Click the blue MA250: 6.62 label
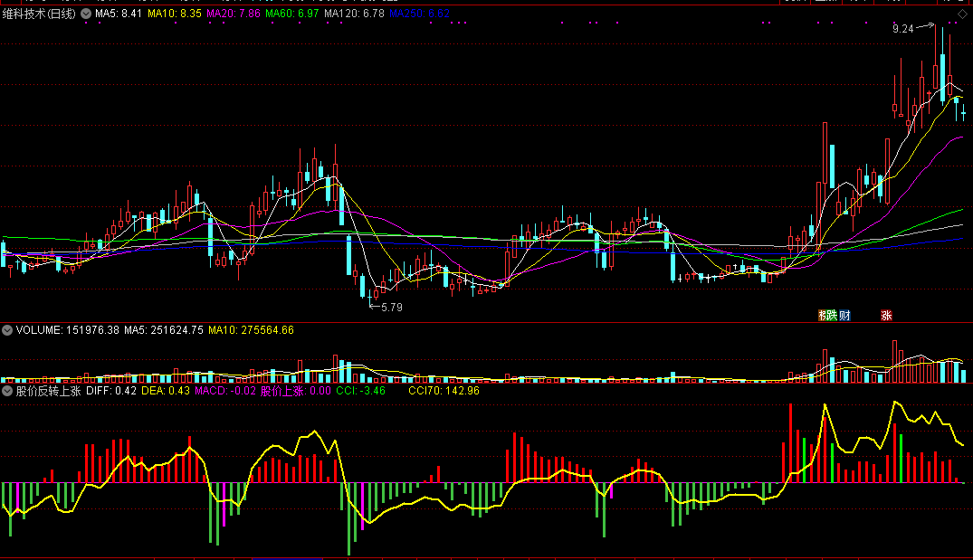This screenshot has height=560, width=973. point(420,14)
